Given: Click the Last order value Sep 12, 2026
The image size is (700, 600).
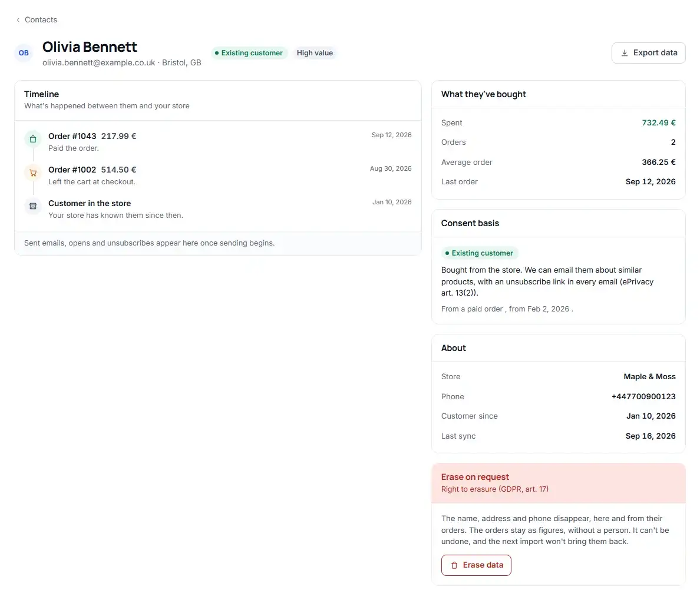Looking at the screenshot, I should coord(651,182).
